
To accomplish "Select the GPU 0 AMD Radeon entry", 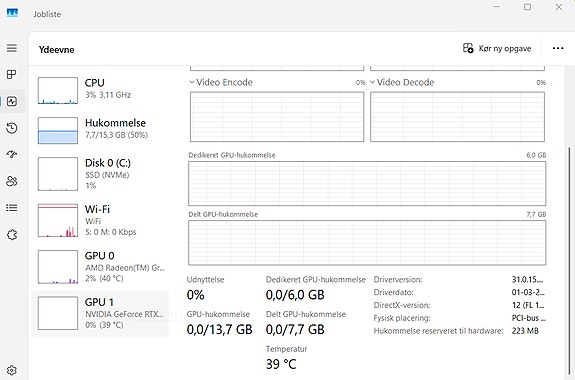I will click(x=100, y=267).
